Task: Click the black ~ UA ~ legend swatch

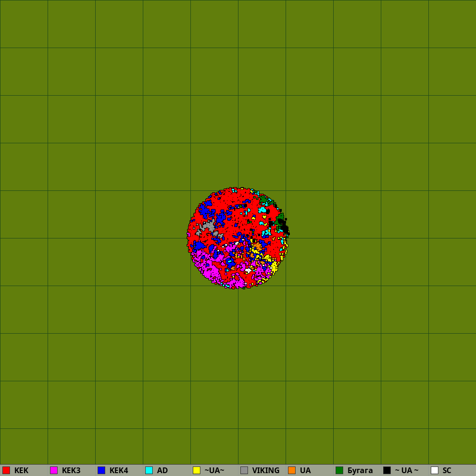Action: pyautogui.click(x=387, y=470)
